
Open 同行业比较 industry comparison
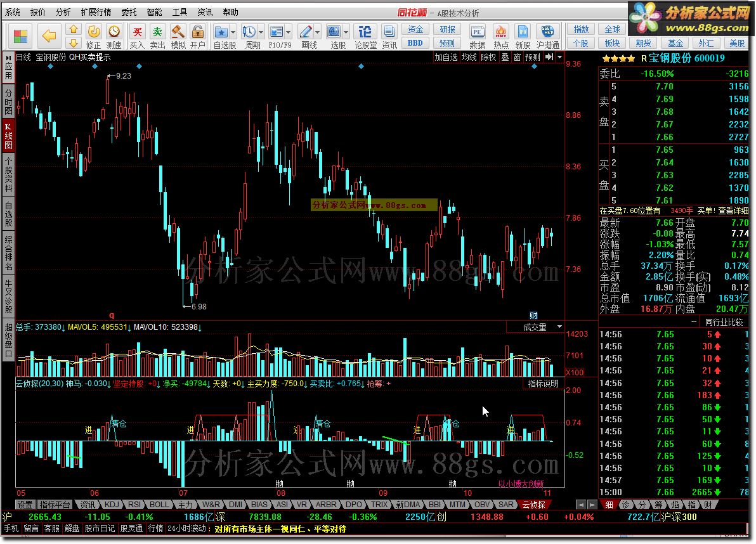(724, 322)
